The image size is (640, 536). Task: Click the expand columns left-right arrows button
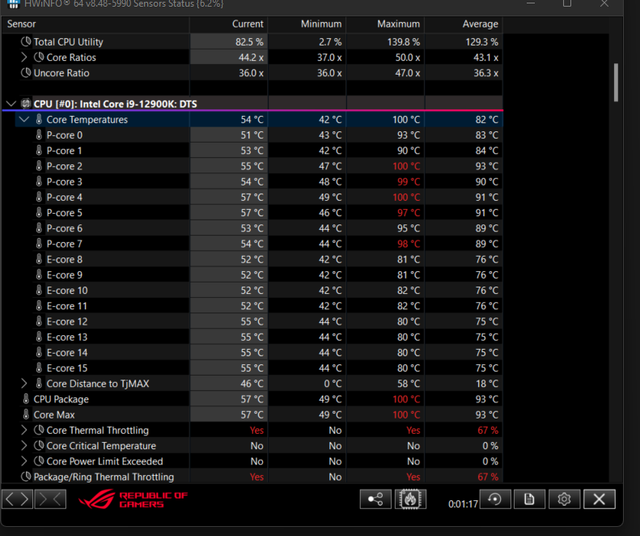[17, 499]
